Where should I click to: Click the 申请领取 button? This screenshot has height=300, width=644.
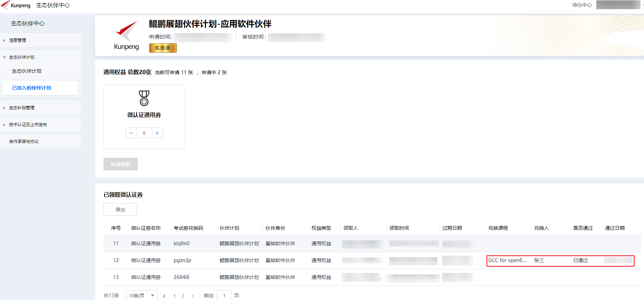(121, 164)
